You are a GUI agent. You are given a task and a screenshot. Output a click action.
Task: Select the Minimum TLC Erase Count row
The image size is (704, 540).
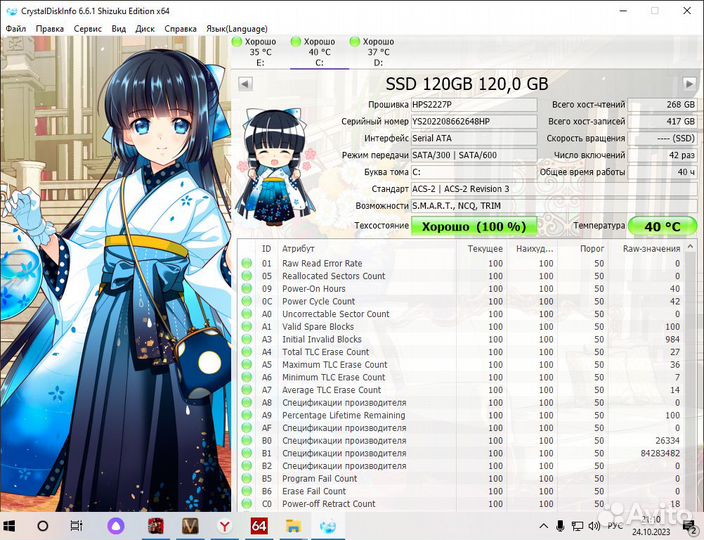(462, 378)
